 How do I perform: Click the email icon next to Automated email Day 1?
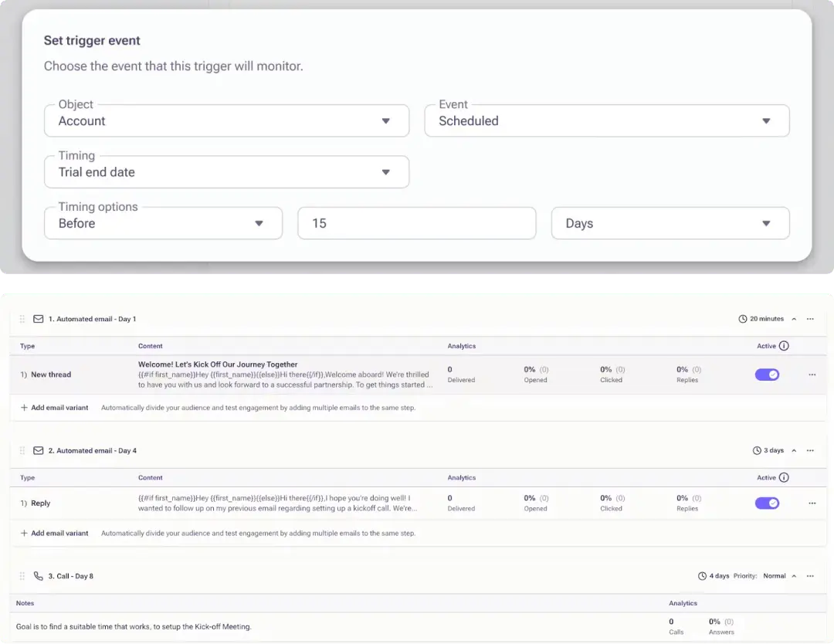coord(38,318)
